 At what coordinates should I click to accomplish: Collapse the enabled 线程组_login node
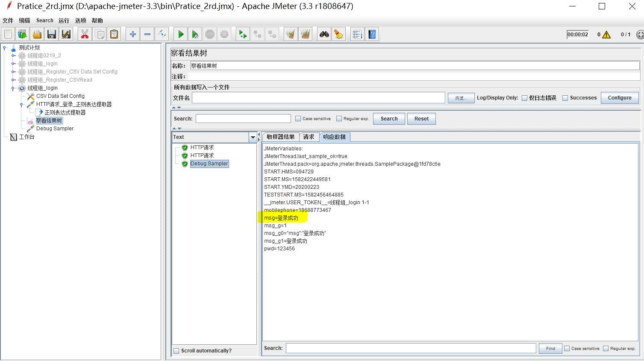pos(13,88)
